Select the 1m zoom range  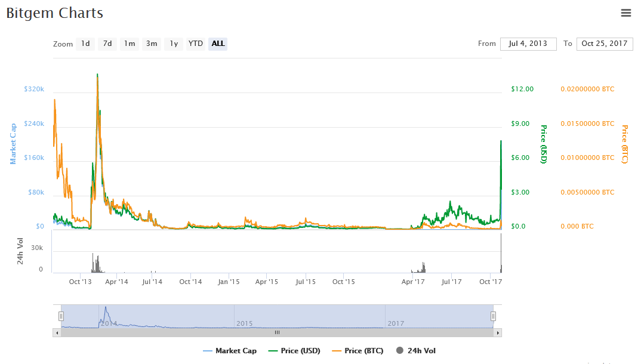pyautogui.click(x=130, y=44)
